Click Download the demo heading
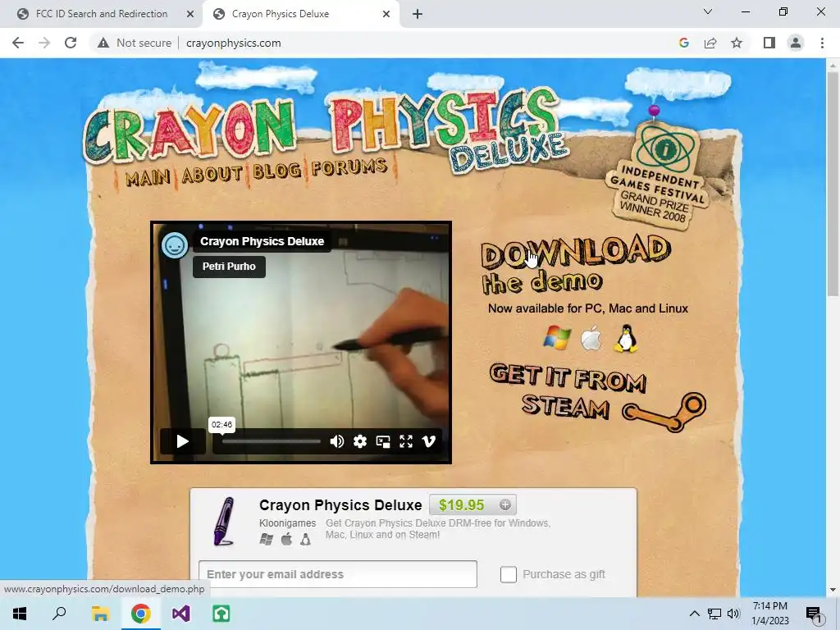This screenshot has height=630, width=840. [575, 264]
